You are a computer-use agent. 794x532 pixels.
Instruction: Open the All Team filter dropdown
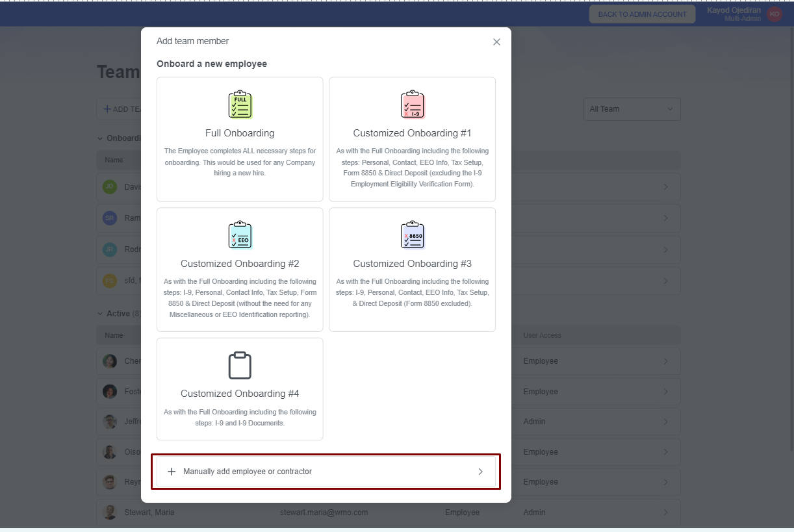coord(632,109)
